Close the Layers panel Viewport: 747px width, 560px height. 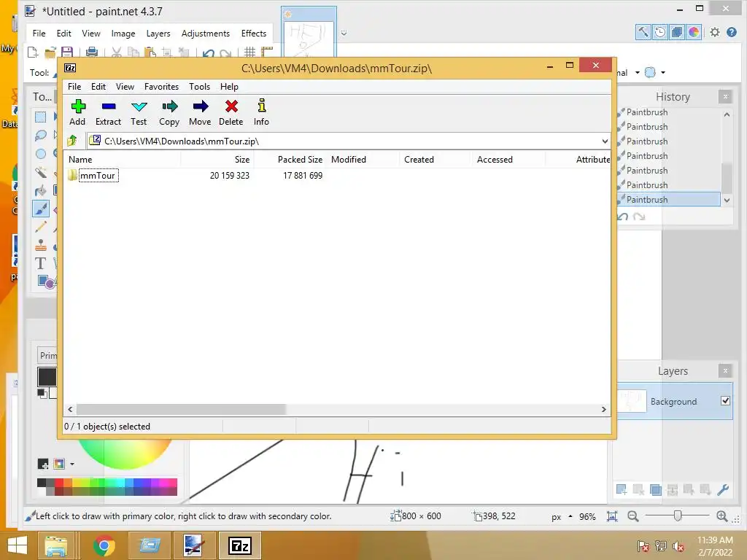(x=725, y=370)
